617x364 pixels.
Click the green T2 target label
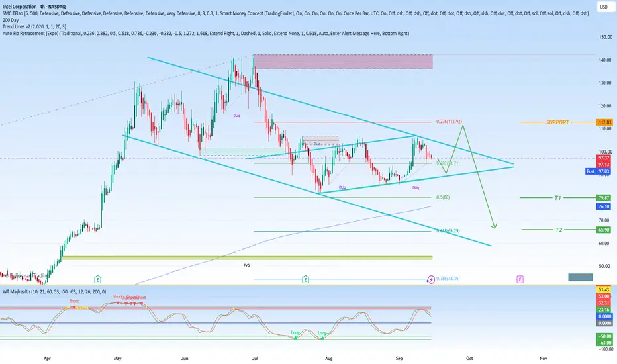click(x=559, y=230)
